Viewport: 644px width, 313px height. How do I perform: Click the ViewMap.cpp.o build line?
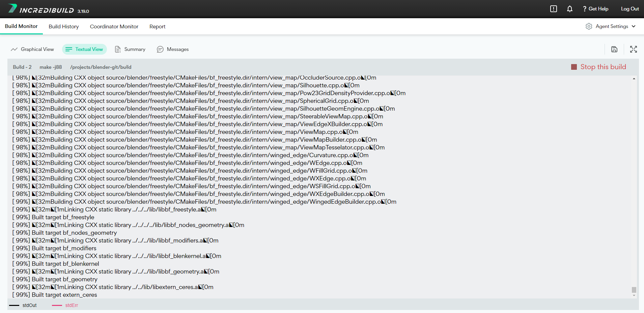click(185, 132)
